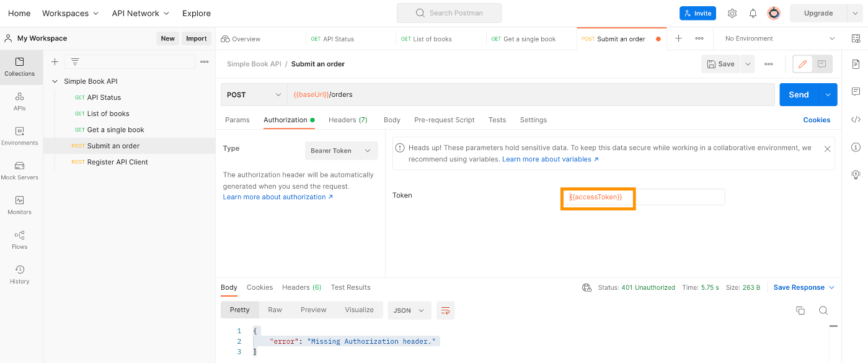
Task: Open the History sidebar panel
Action: 20,275
